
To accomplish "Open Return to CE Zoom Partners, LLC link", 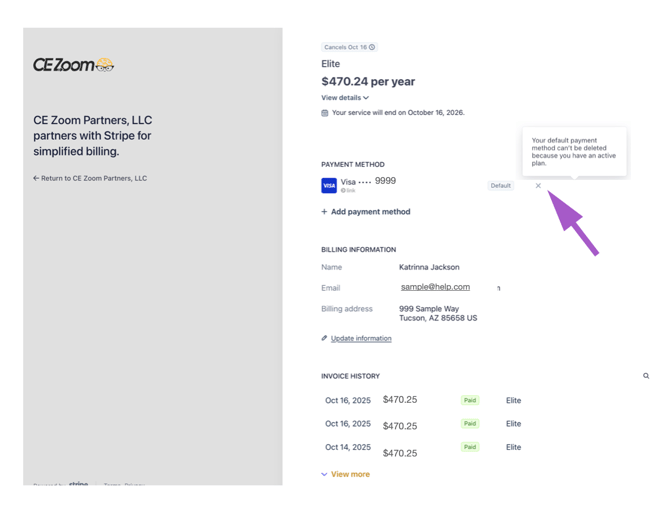I will coord(90,178).
